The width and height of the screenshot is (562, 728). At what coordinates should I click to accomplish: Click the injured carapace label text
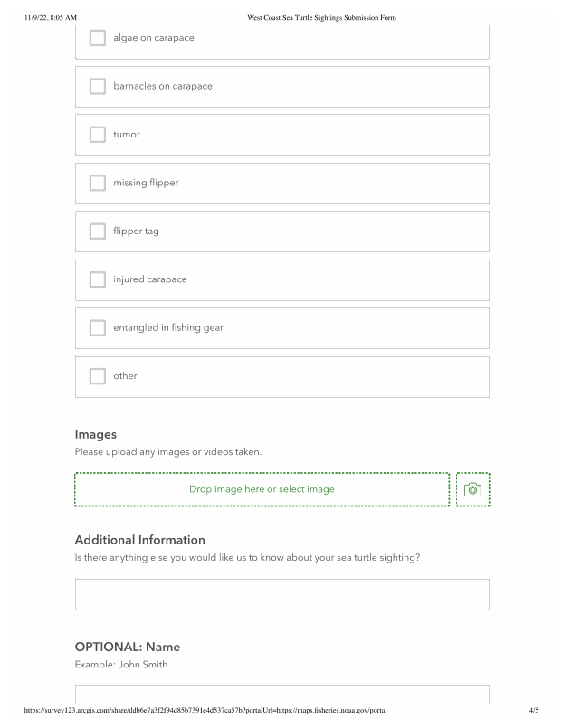(x=150, y=279)
